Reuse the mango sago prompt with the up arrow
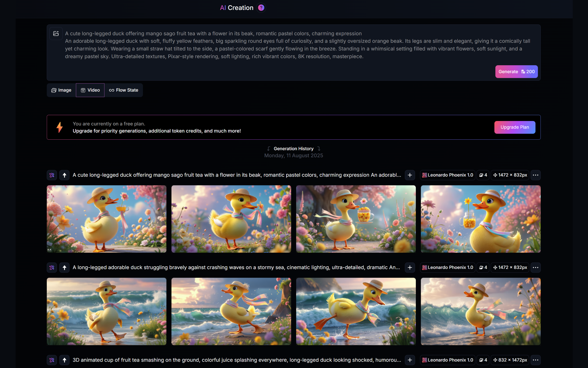Viewport: 588px width, 368px height. coord(64,175)
